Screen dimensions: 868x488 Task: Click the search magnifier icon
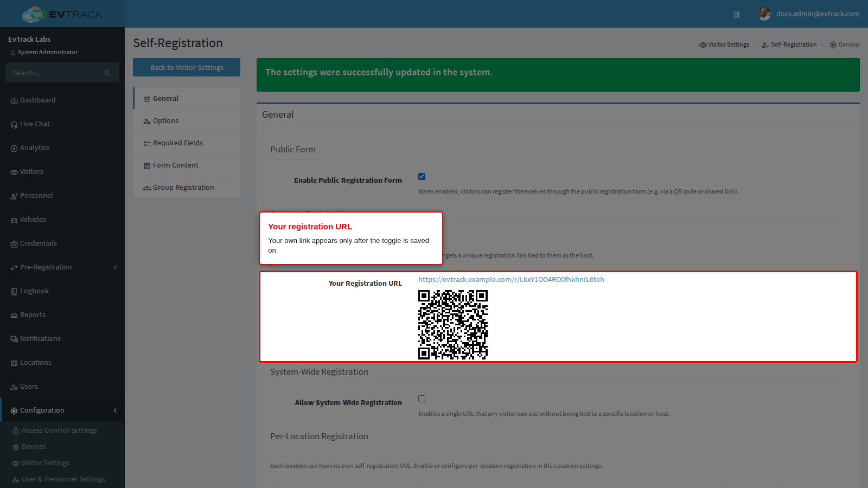107,73
